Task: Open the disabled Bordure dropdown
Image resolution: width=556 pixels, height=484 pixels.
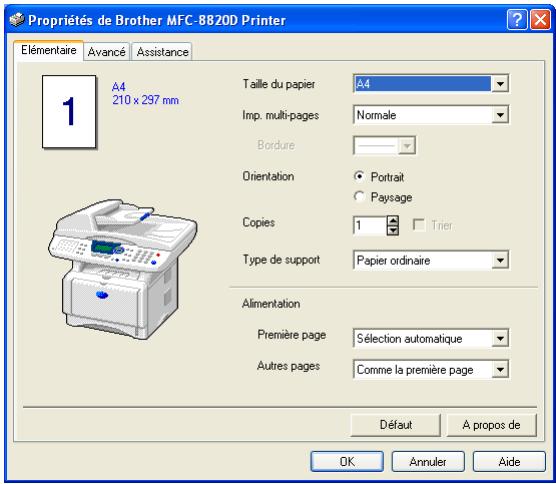Action: pos(384,145)
